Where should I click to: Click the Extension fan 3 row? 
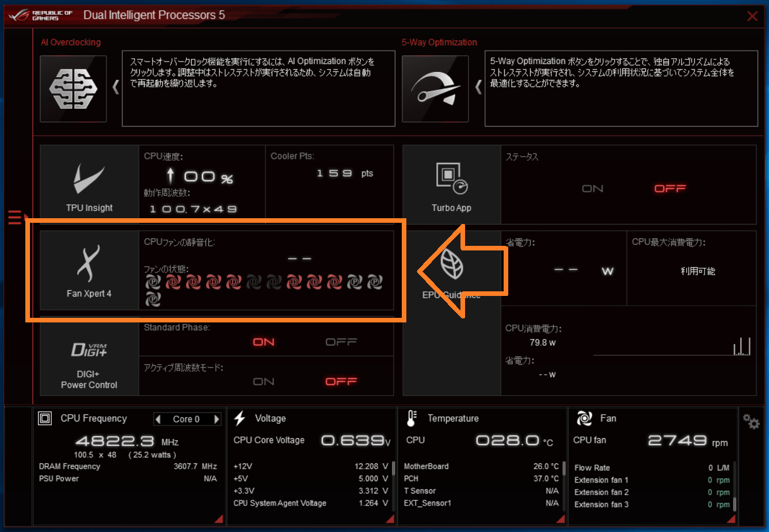pyautogui.click(x=652, y=505)
